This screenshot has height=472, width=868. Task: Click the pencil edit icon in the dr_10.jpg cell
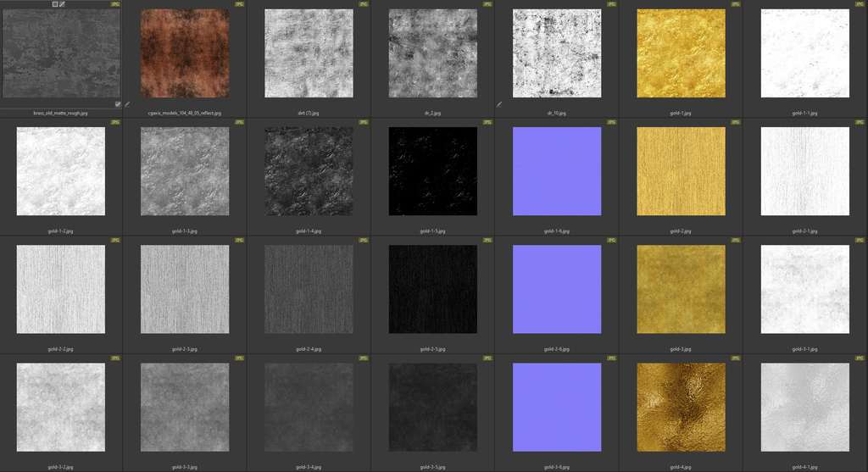[x=499, y=104]
